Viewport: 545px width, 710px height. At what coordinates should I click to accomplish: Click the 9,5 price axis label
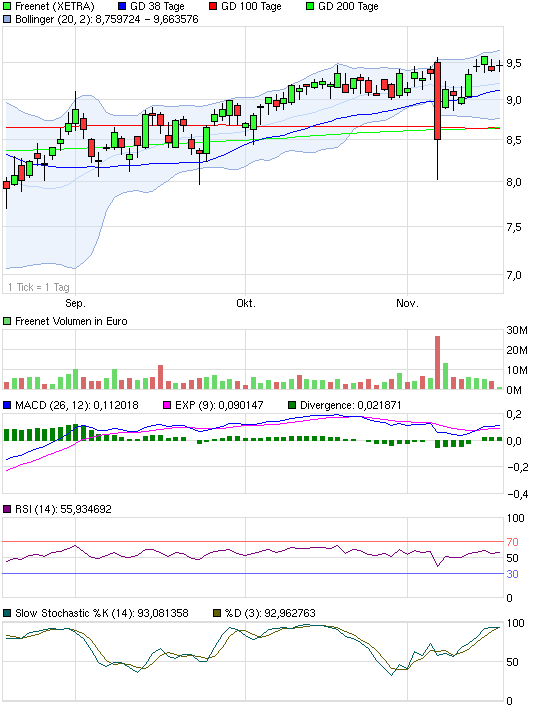514,63
